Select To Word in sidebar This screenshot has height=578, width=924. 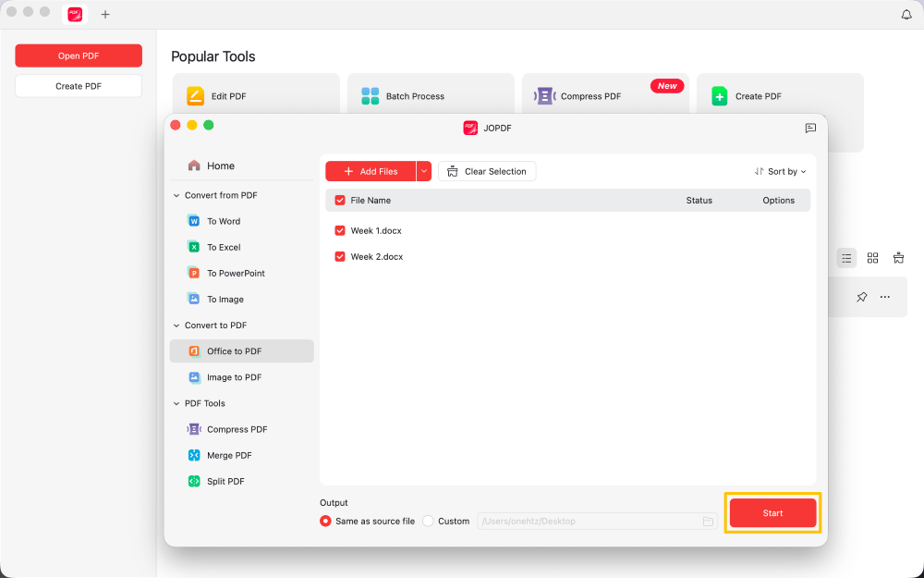[223, 221]
